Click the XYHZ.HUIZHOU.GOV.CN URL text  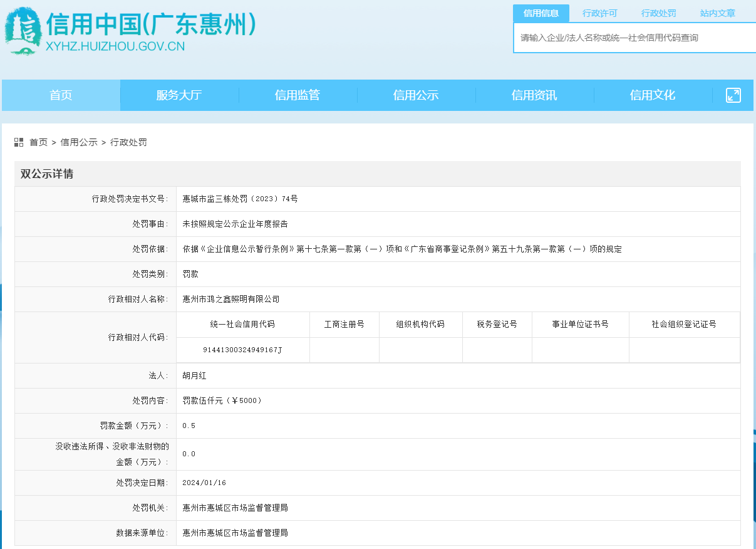click(x=115, y=46)
